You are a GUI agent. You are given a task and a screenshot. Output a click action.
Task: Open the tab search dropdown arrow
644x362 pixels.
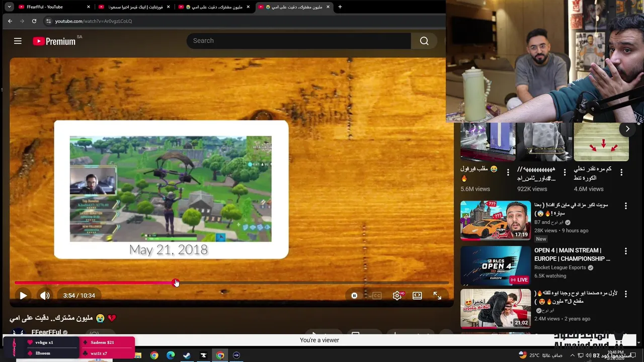10,7
